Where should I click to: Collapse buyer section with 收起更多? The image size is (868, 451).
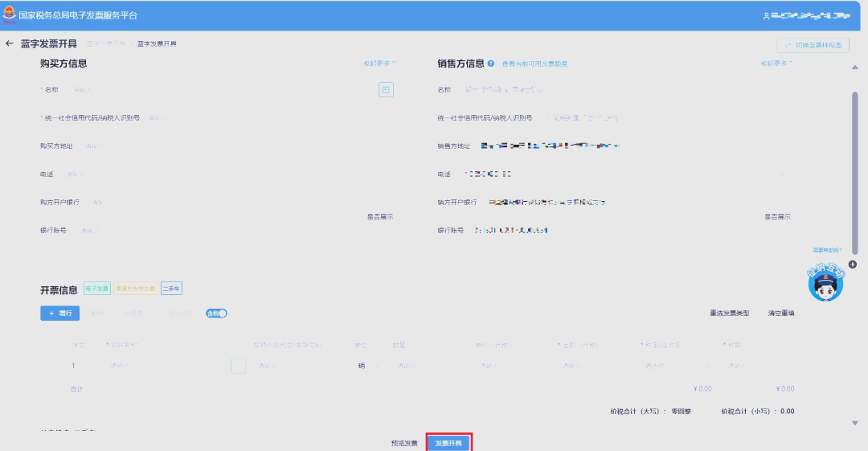coord(379,64)
